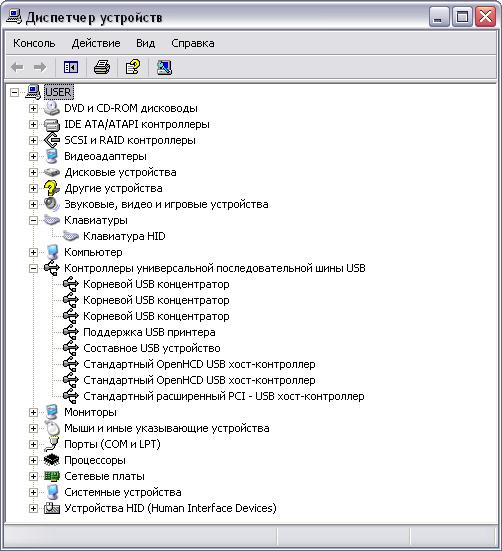Select the Клавиатура HID text label

pyautogui.click(x=124, y=236)
